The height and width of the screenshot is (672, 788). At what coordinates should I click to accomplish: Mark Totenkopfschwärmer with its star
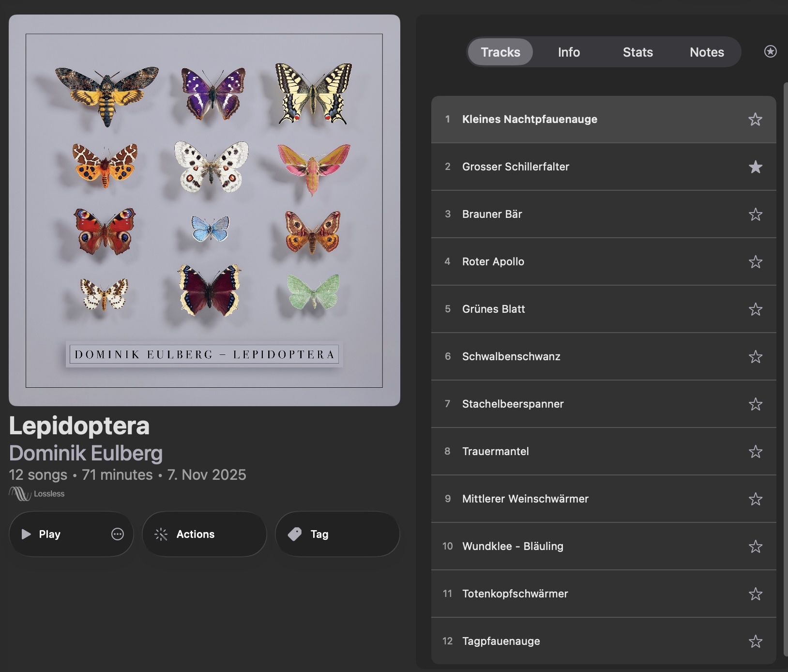coord(755,594)
